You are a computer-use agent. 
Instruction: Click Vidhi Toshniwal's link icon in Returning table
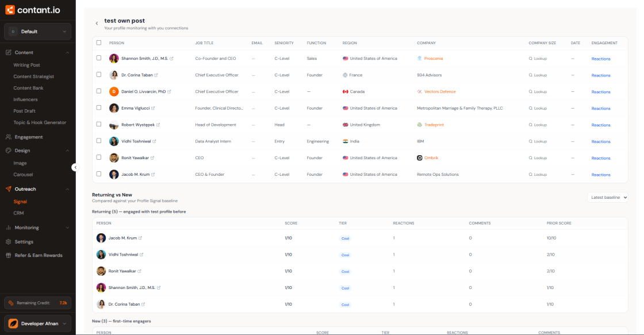pos(141,255)
